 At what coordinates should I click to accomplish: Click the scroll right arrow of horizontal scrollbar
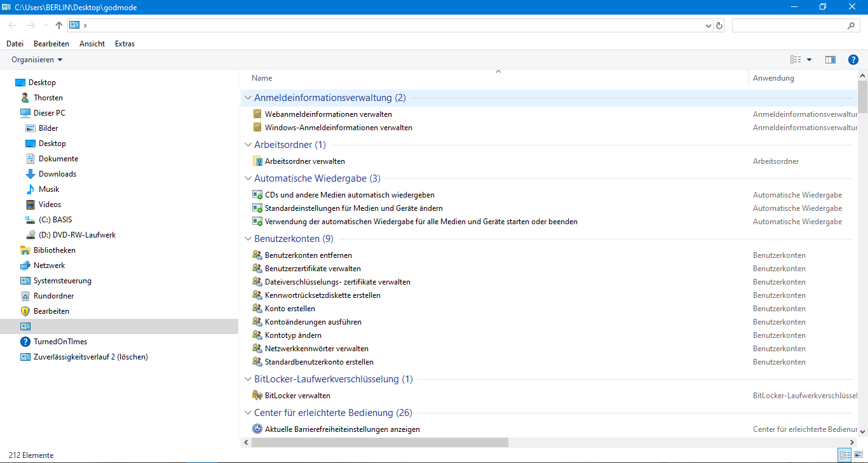click(x=852, y=442)
